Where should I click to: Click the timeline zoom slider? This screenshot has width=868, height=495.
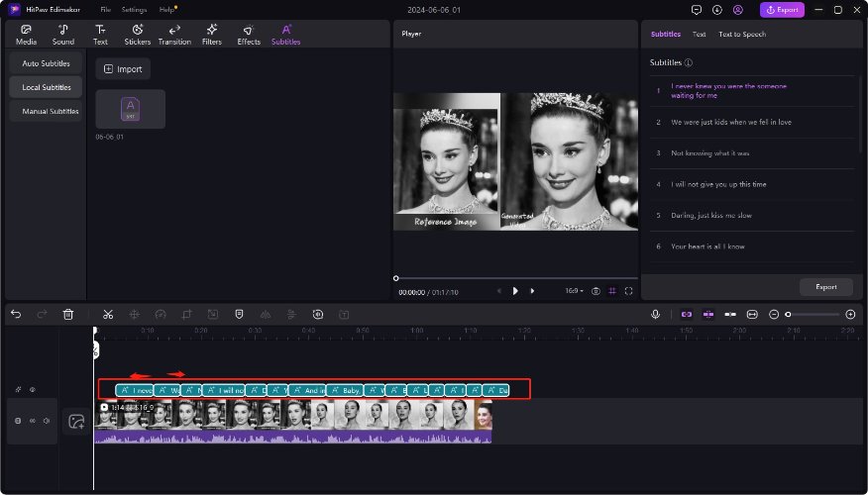click(x=813, y=314)
